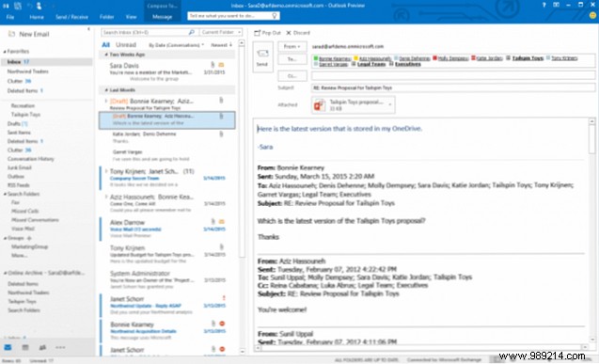Switch to the Folder tab
This screenshot has height=364, width=599.
click(106, 17)
